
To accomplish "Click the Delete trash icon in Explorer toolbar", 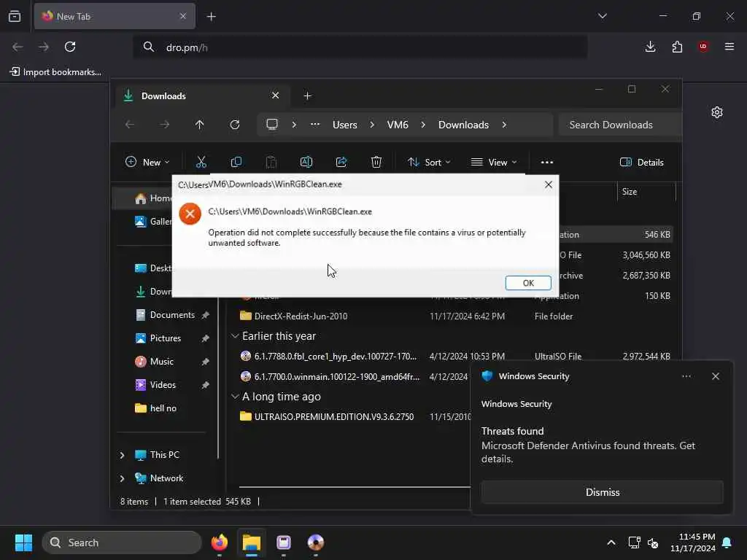I will tap(376, 163).
